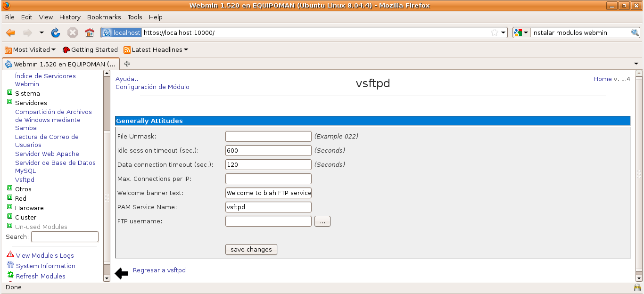Start search via the magnifier icon
Screen dimensions: 644x294
pos(635,33)
